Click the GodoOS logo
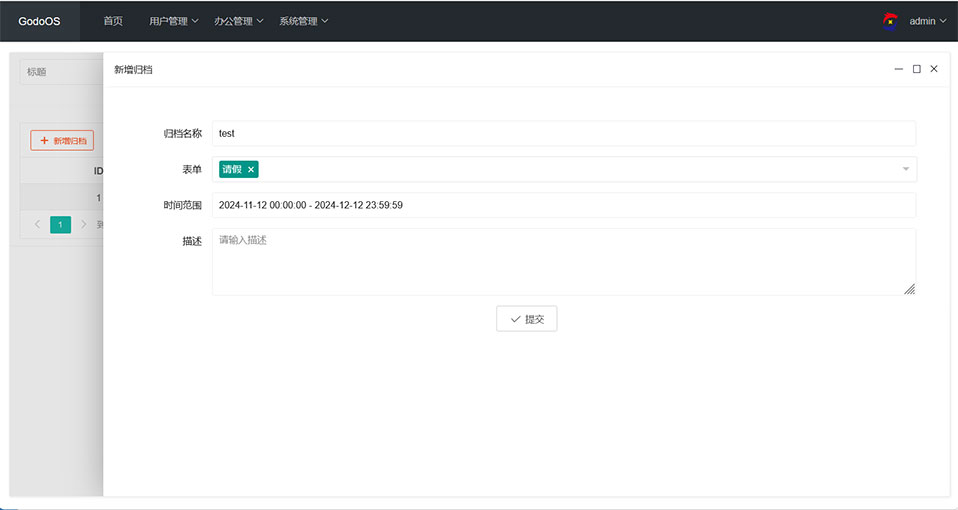The width and height of the screenshot is (958, 510). [x=39, y=21]
